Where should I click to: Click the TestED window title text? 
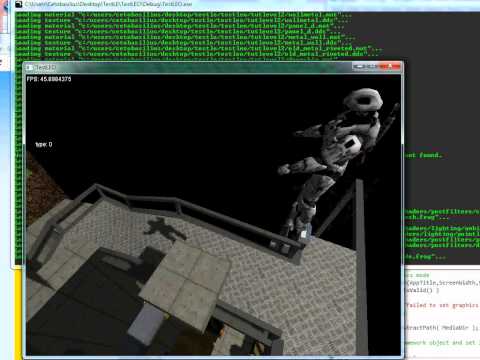pos(45,67)
